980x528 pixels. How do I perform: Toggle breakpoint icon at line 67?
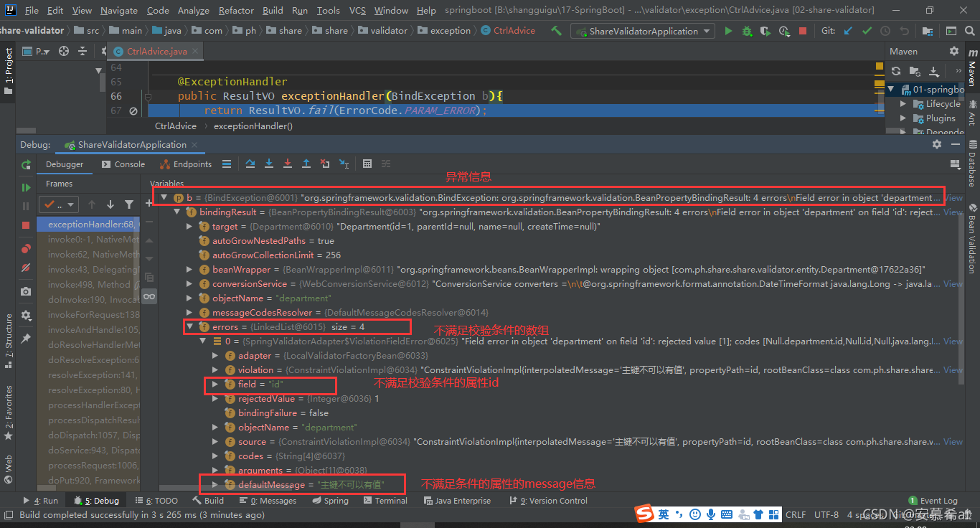click(133, 110)
